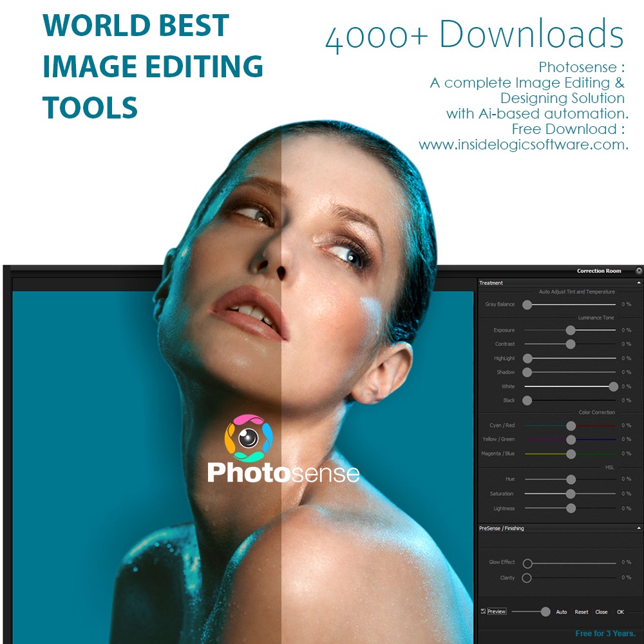
Task: Click the 'Free for 3 Years.' text
Action: coord(605,633)
